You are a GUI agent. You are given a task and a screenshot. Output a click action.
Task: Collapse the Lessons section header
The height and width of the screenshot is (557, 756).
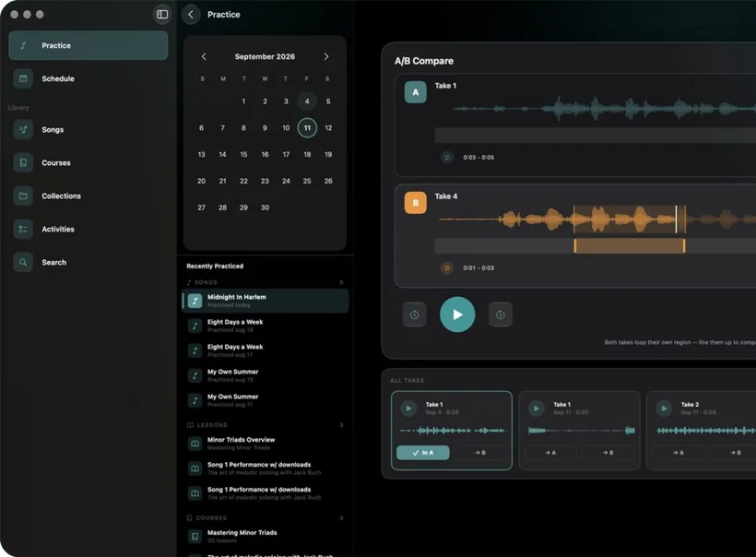click(265, 425)
